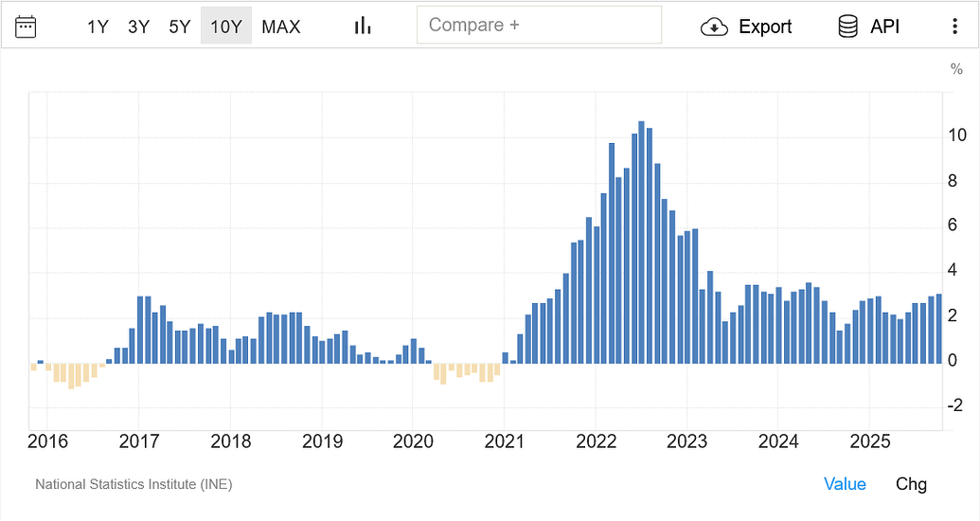
Task: Click the tallest bar in mid-2022
Action: pyautogui.click(x=641, y=242)
